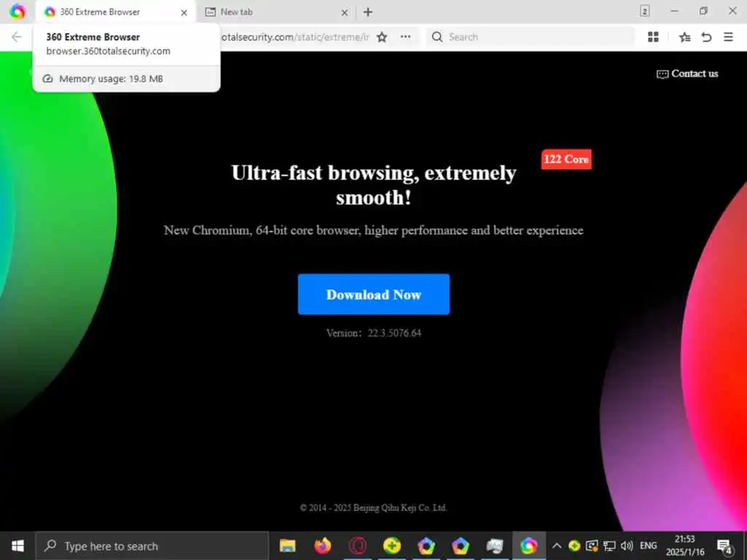Open the volume speaker tray icon

point(627,545)
